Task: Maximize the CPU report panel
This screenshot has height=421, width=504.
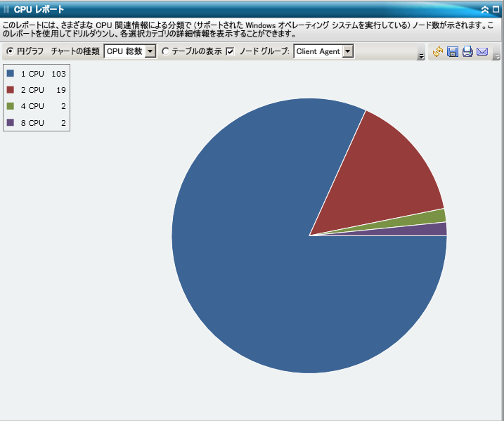Action: [x=496, y=10]
